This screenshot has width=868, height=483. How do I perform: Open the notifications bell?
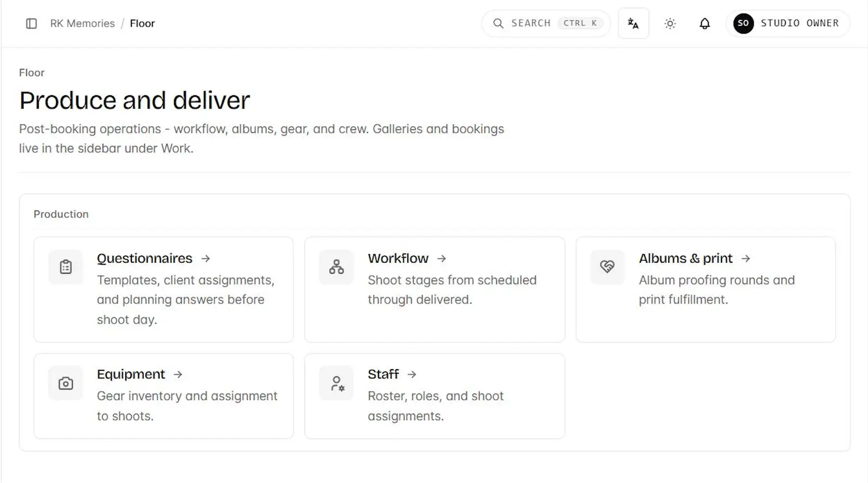pyautogui.click(x=705, y=23)
